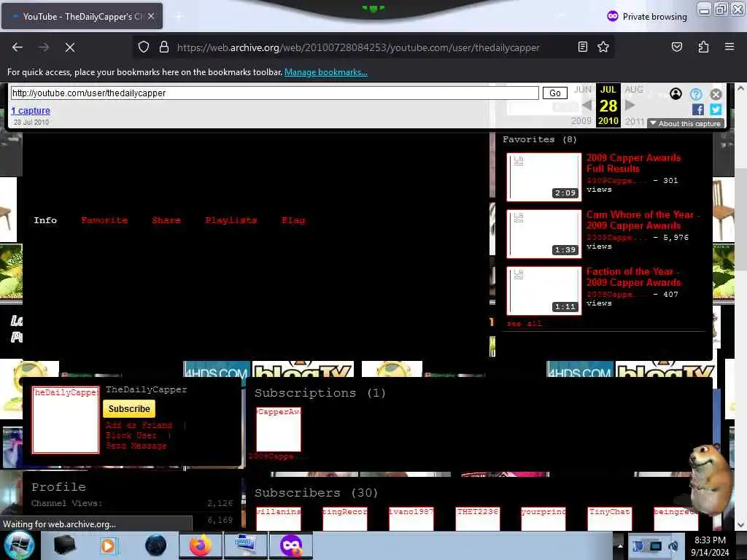747x560 pixels.
Task: Open subscriber ivano1987 thumbnail
Action: 411,518
